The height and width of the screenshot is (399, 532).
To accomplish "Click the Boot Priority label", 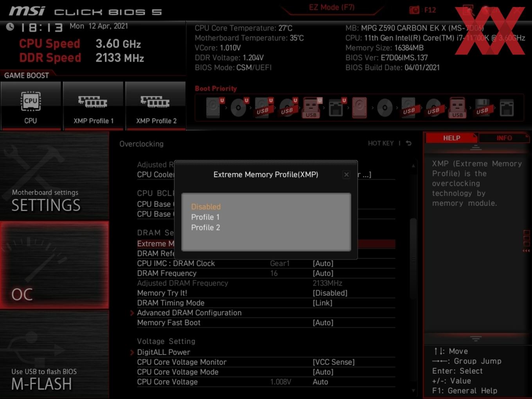I will pyautogui.click(x=216, y=88).
